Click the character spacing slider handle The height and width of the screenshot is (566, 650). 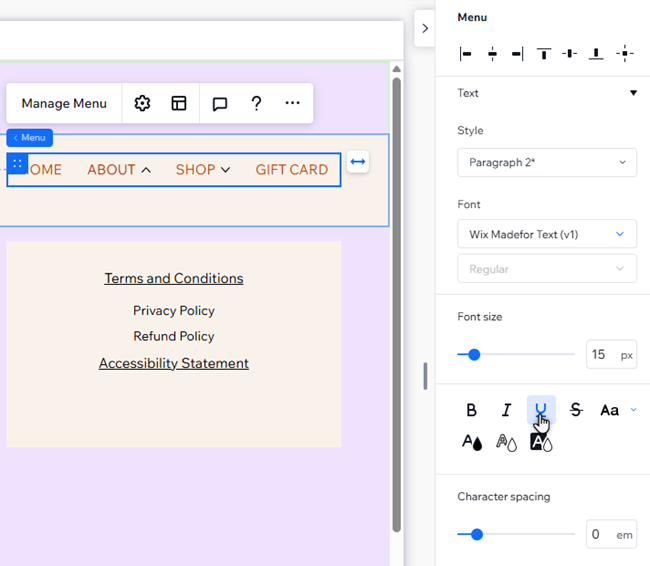coord(477,534)
